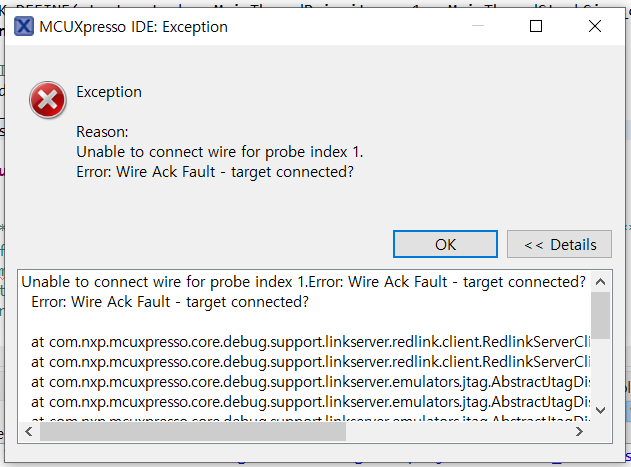This screenshot has width=631, height=467.
Task: Click the vertical scrollbar thumb in details
Action: point(600,315)
